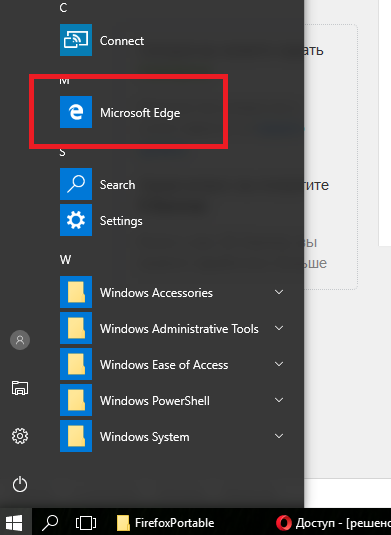
Task: Expand the Windows System chevron
Action: tap(279, 436)
